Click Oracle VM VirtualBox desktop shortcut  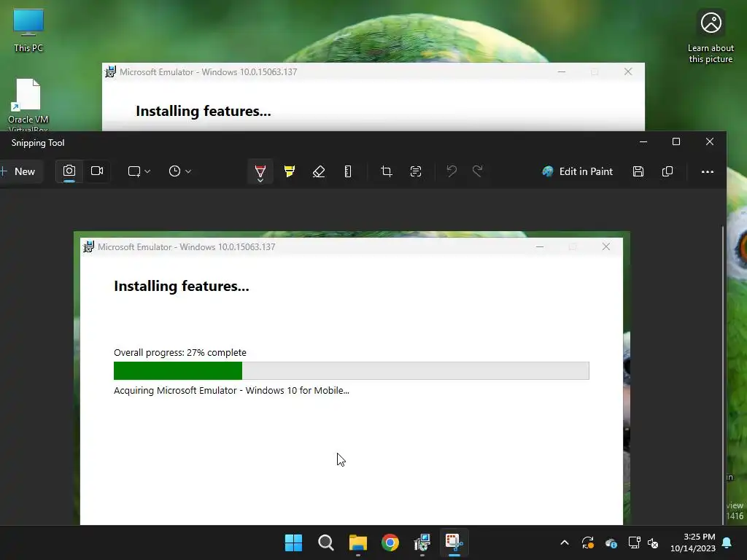pos(28,105)
